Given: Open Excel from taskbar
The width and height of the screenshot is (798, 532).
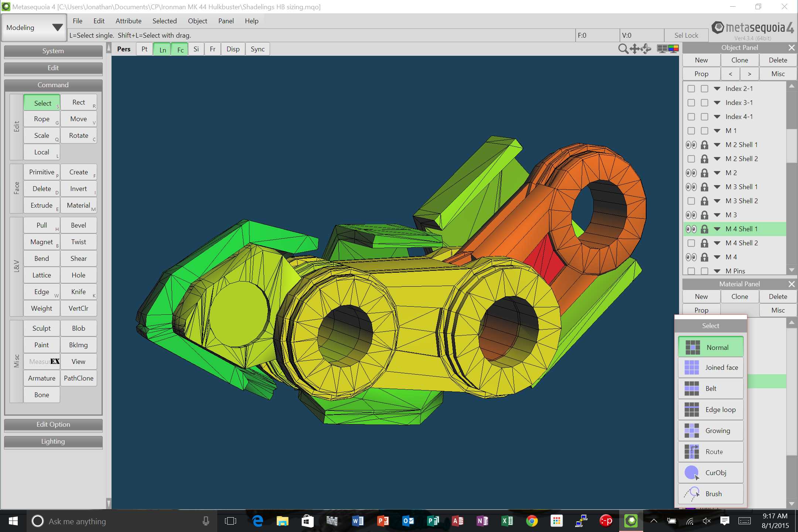Looking at the screenshot, I should coord(507,521).
